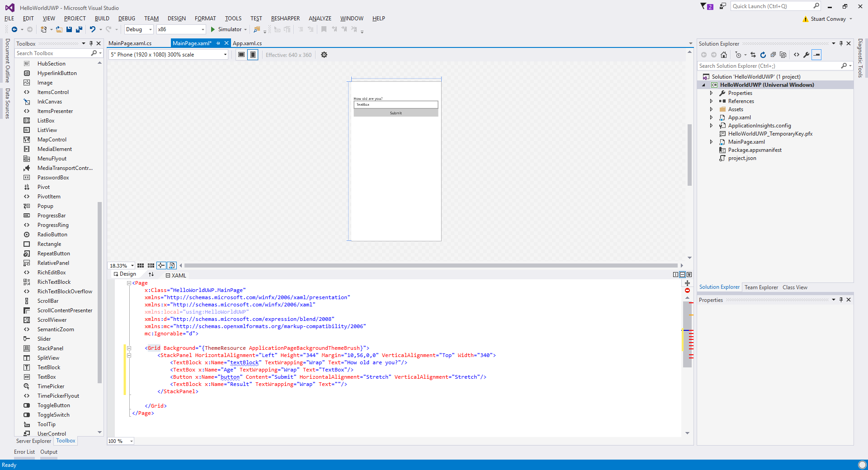Click the designer horizontal scrollbar
The width and height of the screenshot is (868, 470).
point(431,266)
